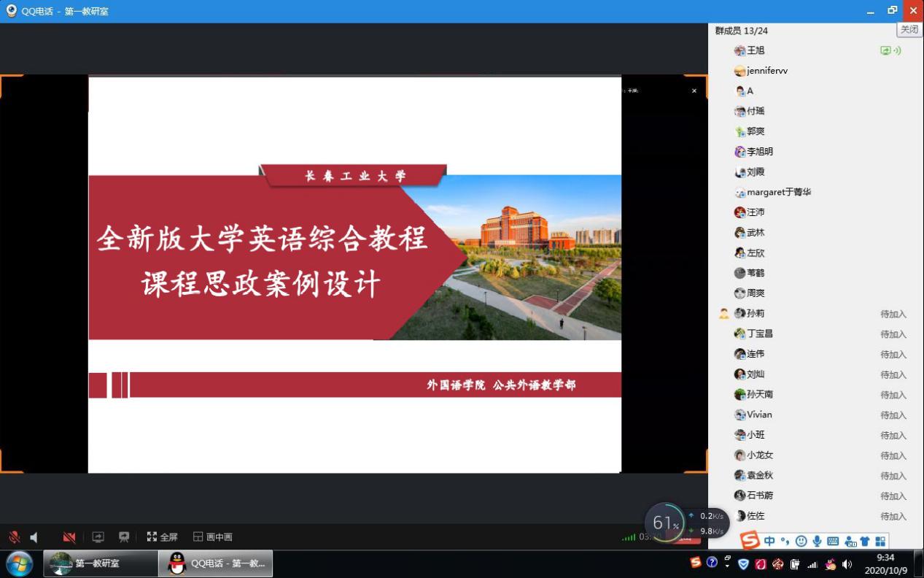The width and height of the screenshot is (924, 578).
Task: Enter full screen with 全屏
Action: point(162,537)
